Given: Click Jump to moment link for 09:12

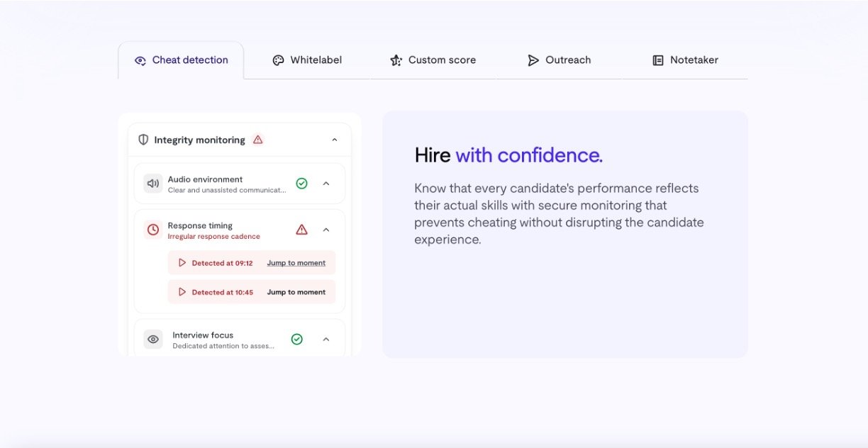Looking at the screenshot, I should pos(296,263).
